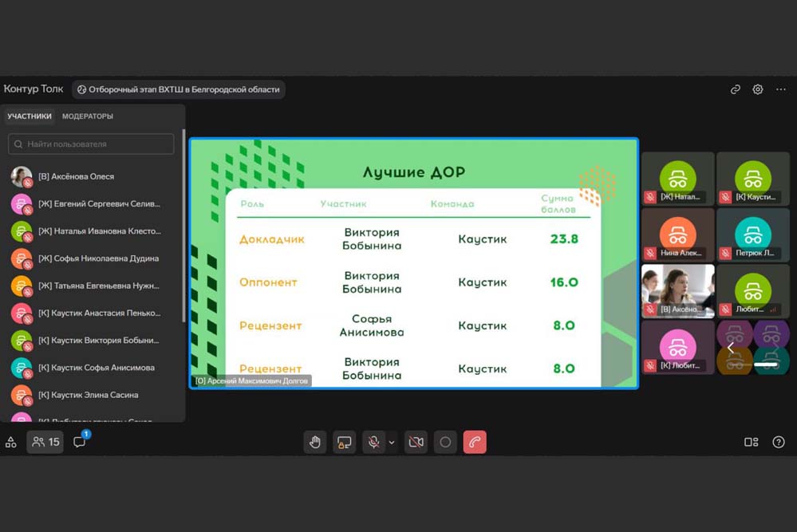
Task: Open the three-dot more options menu
Action: point(781,89)
